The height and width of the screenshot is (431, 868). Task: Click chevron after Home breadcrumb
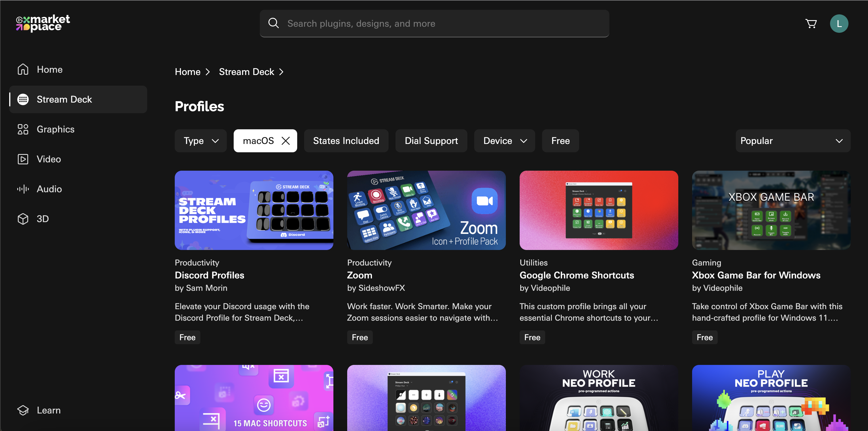click(208, 72)
